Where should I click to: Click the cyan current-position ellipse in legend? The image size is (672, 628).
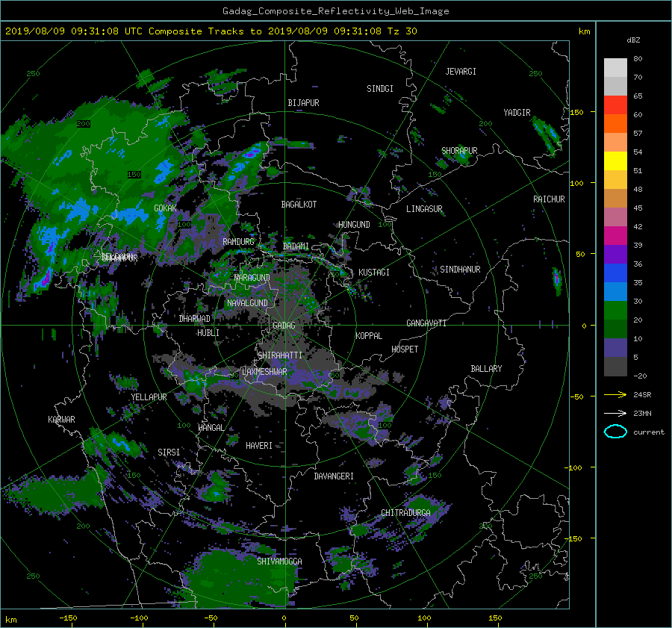[x=615, y=432]
